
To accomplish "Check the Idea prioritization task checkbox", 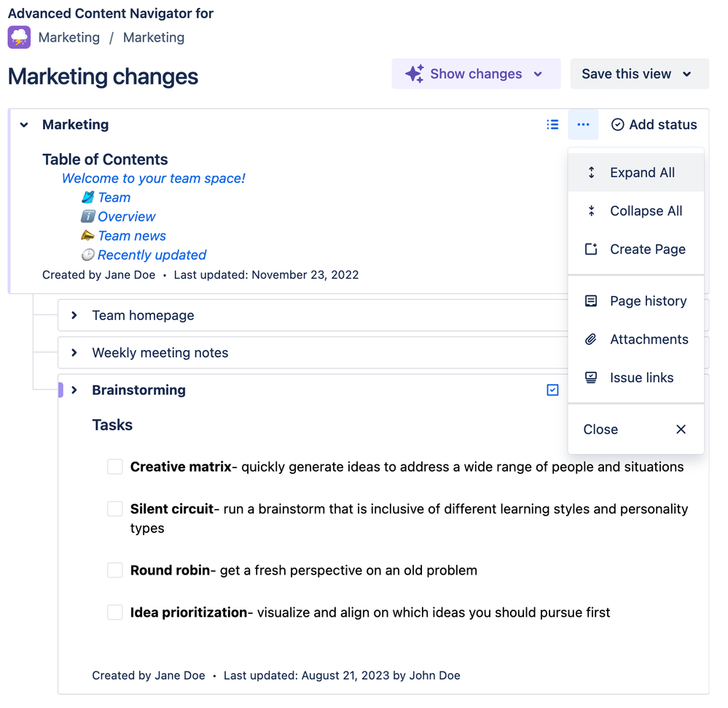I will (x=115, y=612).
